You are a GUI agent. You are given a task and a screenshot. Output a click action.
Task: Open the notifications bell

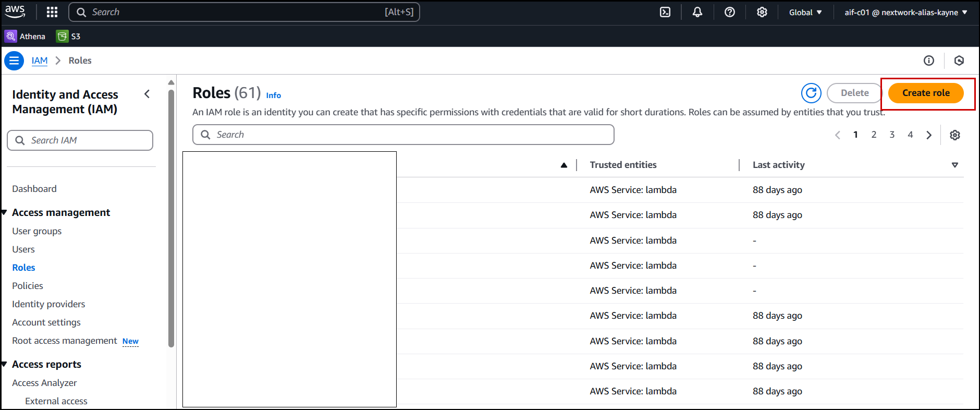pyautogui.click(x=697, y=12)
